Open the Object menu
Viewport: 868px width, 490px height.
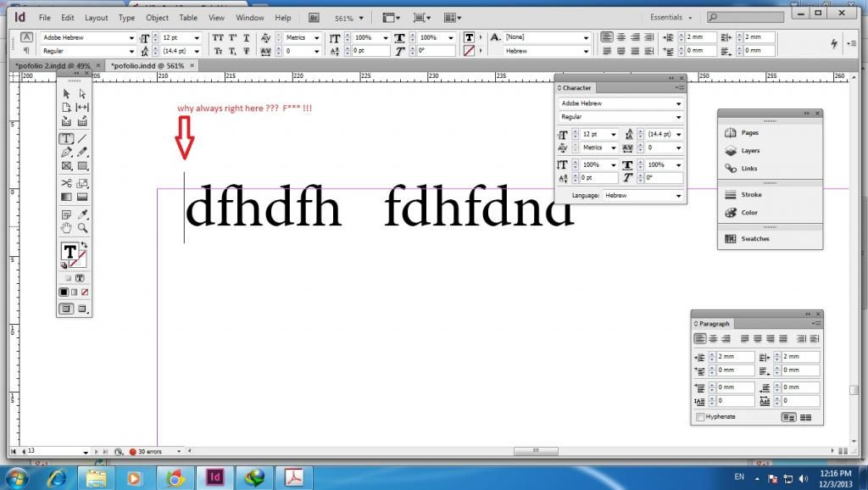(157, 18)
